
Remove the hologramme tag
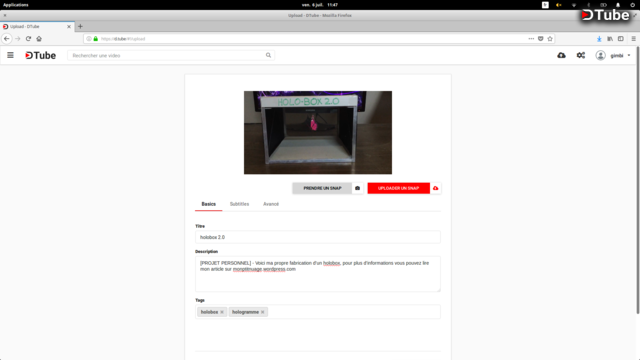pyautogui.click(x=262, y=312)
